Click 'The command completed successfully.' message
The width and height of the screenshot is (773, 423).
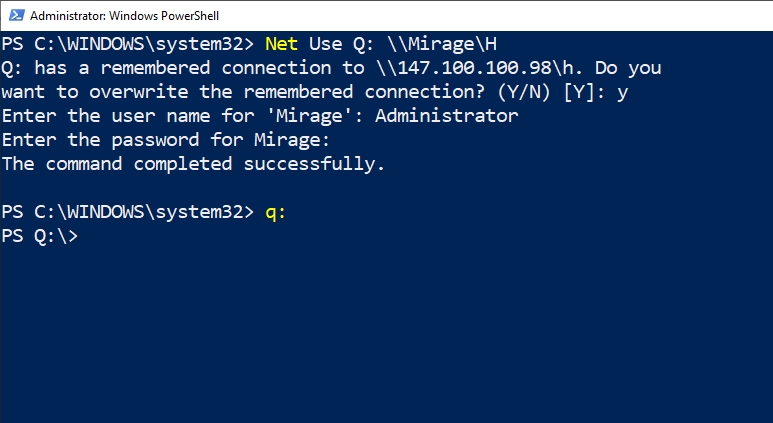coord(193,164)
